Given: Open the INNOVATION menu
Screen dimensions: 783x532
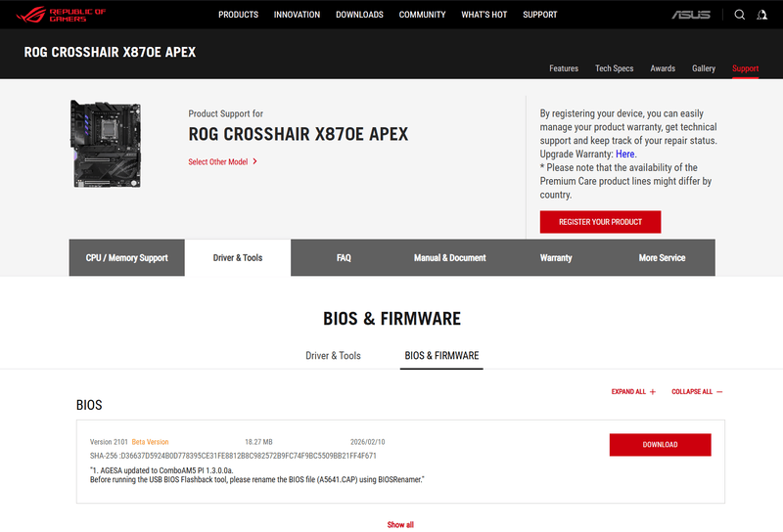Looking at the screenshot, I should click(297, 15).
